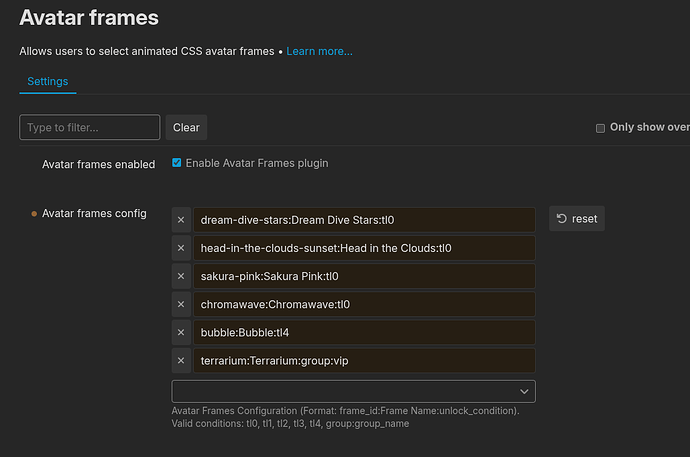Remove the chromawave frame entry
Viewport: 690px width, 457px height.
coord(181,304)
